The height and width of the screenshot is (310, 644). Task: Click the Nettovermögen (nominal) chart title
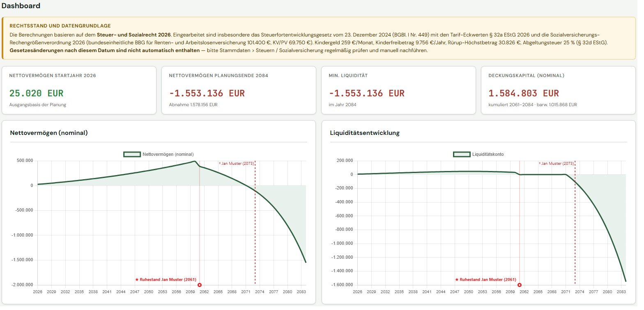[49, 133]
